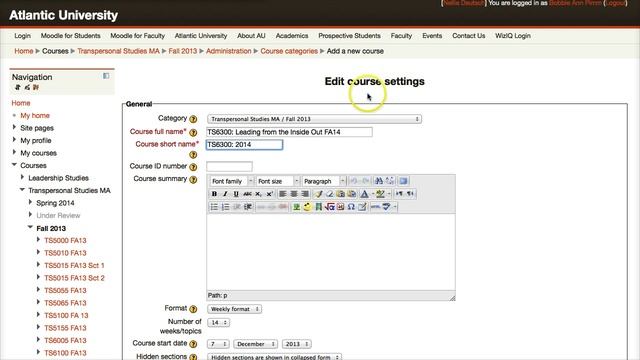The image size is (640, 360).
Task: Center-align the summary text
Action: point(293,194)
